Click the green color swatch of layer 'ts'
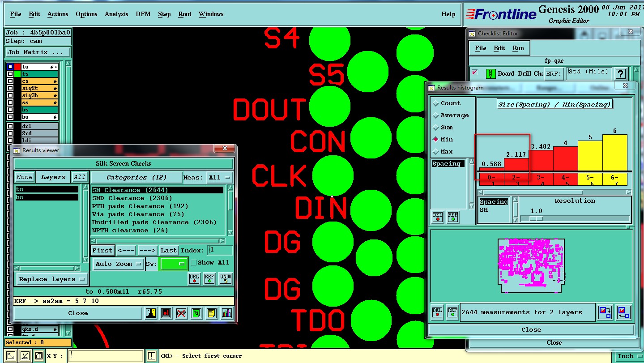 17,74
